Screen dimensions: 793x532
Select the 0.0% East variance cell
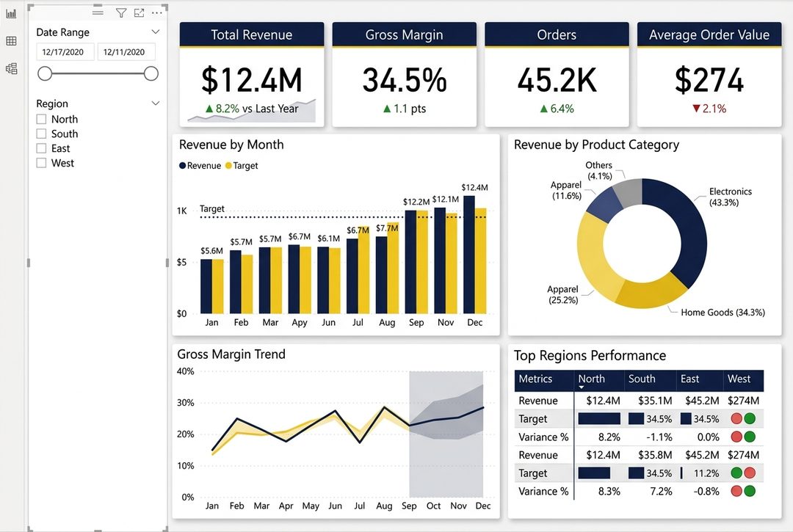(708, 437)
